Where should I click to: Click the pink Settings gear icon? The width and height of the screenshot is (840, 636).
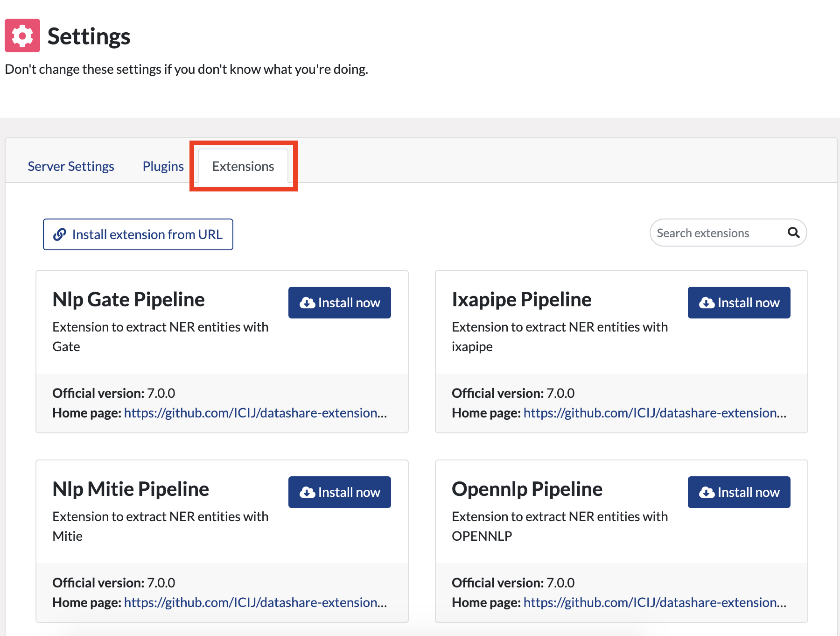coord(22,35)
